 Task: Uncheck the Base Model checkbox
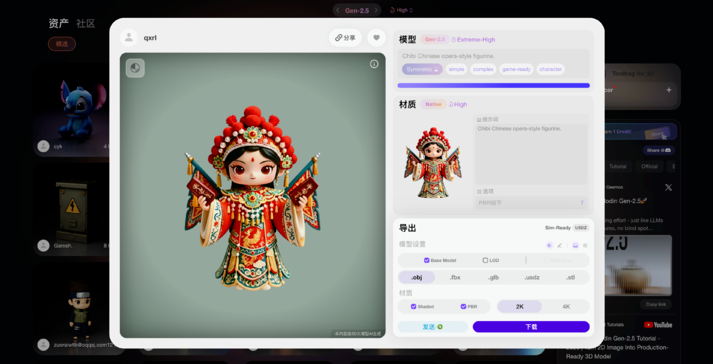point(427,260)
